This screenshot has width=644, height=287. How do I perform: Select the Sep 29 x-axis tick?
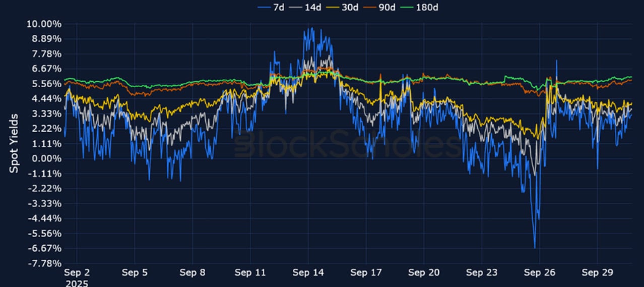click(597, 273)
